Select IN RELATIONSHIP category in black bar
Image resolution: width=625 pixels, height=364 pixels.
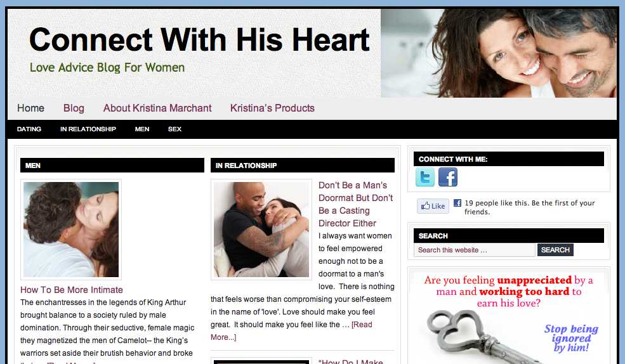click(88, 129)
